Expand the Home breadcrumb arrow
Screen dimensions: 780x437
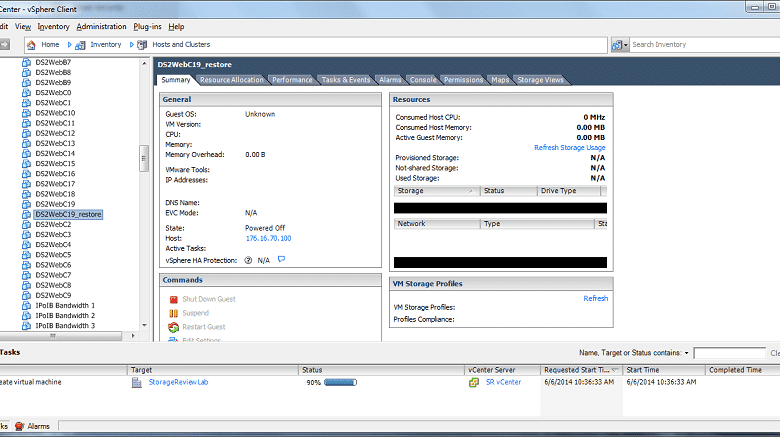pyautogui.click(x=69, y=45)
